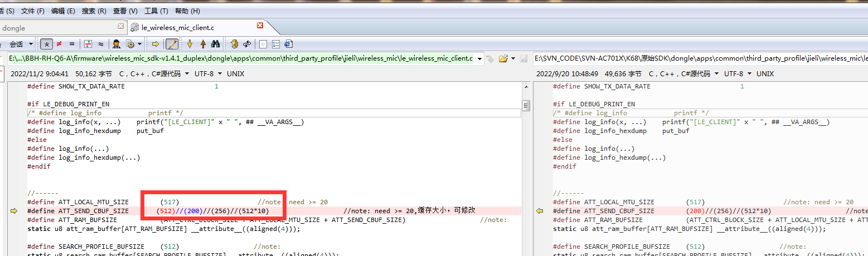Click the left pane scrollbar up arrow
868x256 pixels.
coord(526,86)
